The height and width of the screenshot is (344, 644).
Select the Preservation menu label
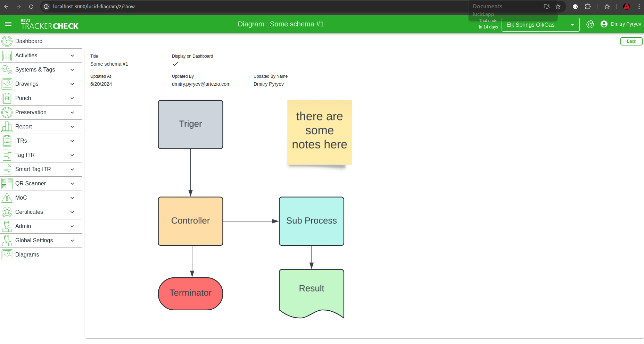tap(31, 112)
